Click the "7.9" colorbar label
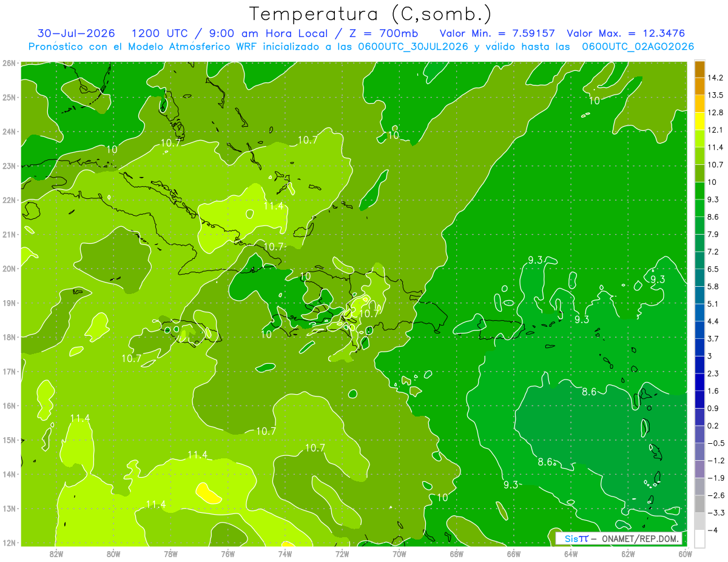Image resolution: width=728 pixels, height=562 pixels. point(714,234)
